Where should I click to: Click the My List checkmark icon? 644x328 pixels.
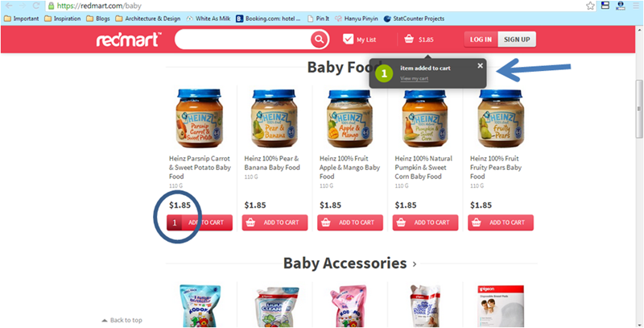point(348,39)
